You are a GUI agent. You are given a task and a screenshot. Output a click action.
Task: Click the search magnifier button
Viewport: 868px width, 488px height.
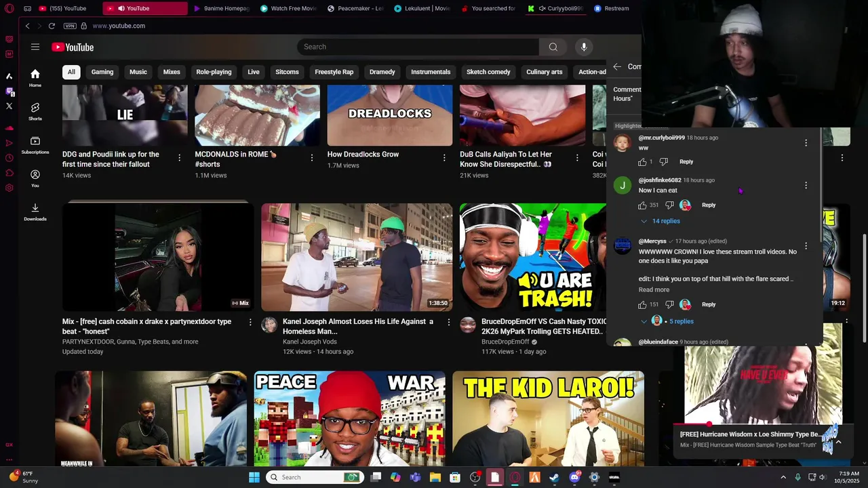point(553,47)
